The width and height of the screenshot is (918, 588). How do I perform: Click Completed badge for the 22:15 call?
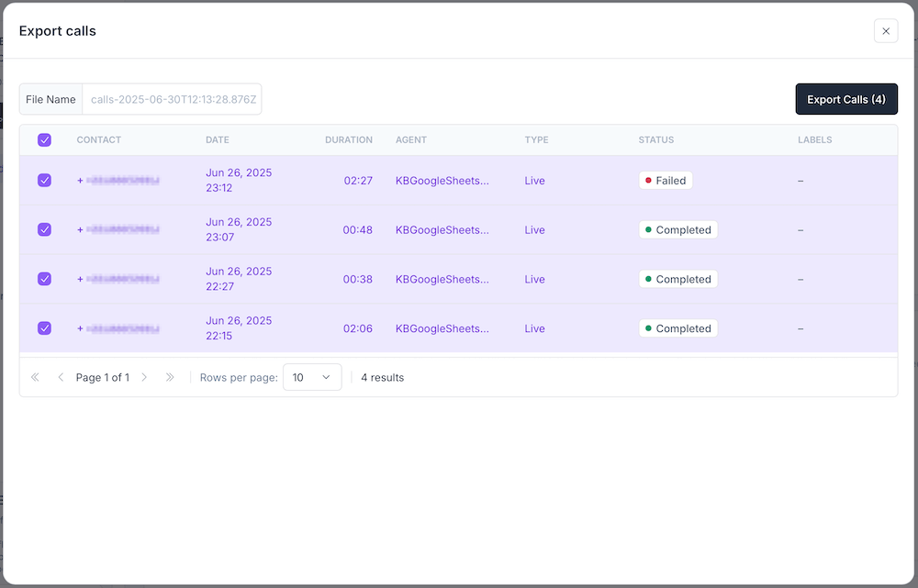[x=677, y=328]
